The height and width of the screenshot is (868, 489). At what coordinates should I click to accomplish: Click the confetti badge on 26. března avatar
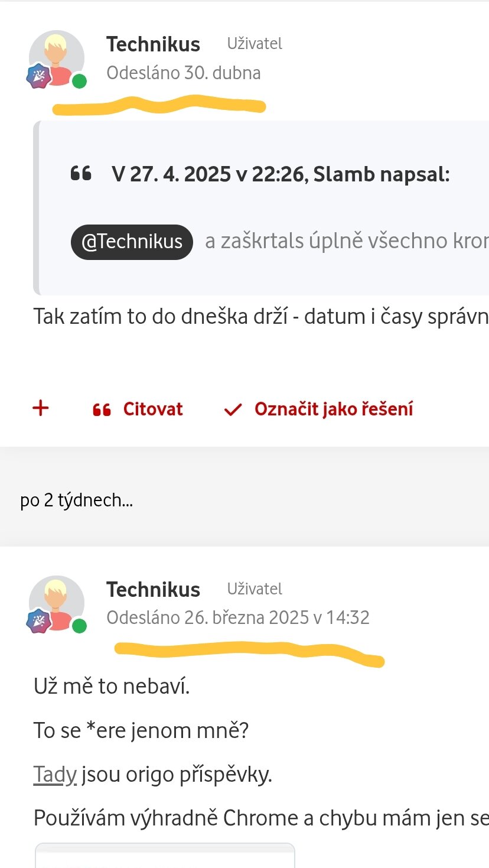(37, 622)
